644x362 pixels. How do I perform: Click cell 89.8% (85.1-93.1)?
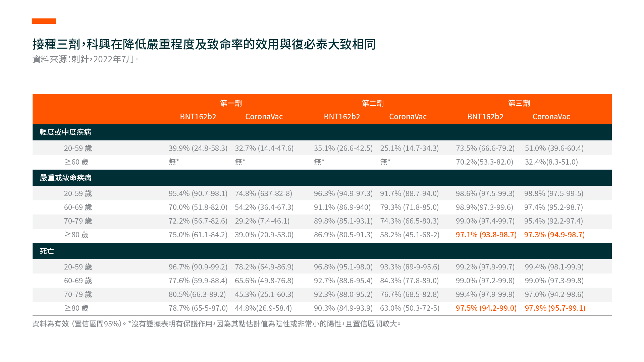point(343,221)
